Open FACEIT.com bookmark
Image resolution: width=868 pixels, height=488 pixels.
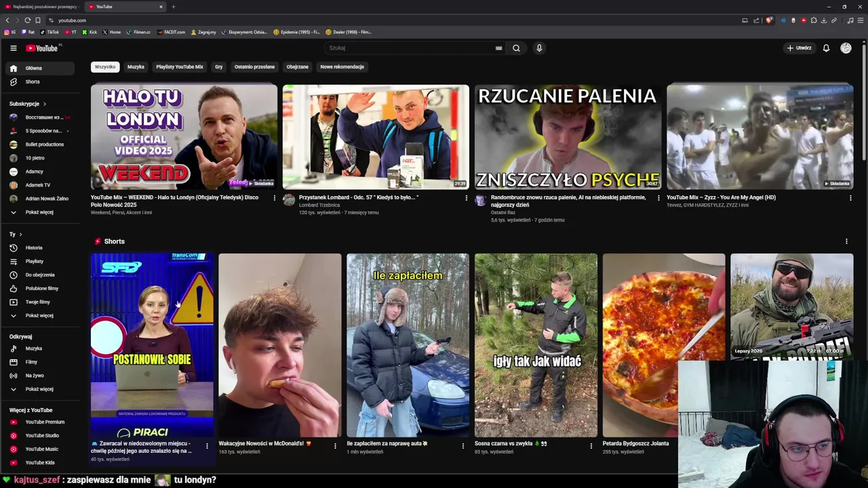pyautogui.click(x=171, y=32)
